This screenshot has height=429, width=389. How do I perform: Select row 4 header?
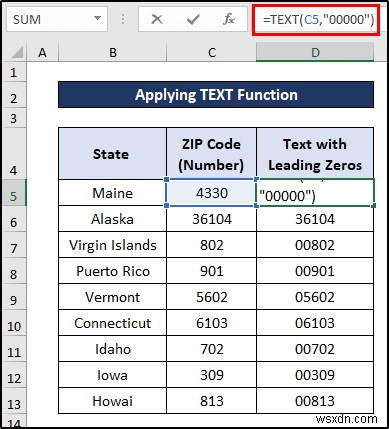tap(14, 153)
